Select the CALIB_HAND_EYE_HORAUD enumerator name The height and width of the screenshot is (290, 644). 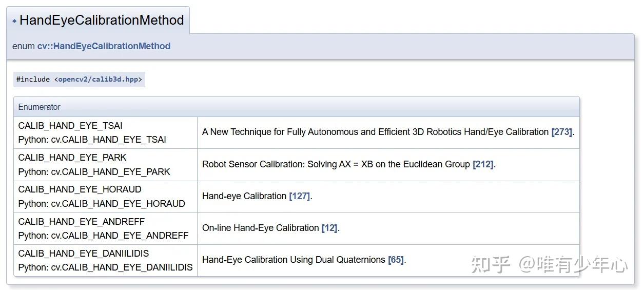point(80,189)
